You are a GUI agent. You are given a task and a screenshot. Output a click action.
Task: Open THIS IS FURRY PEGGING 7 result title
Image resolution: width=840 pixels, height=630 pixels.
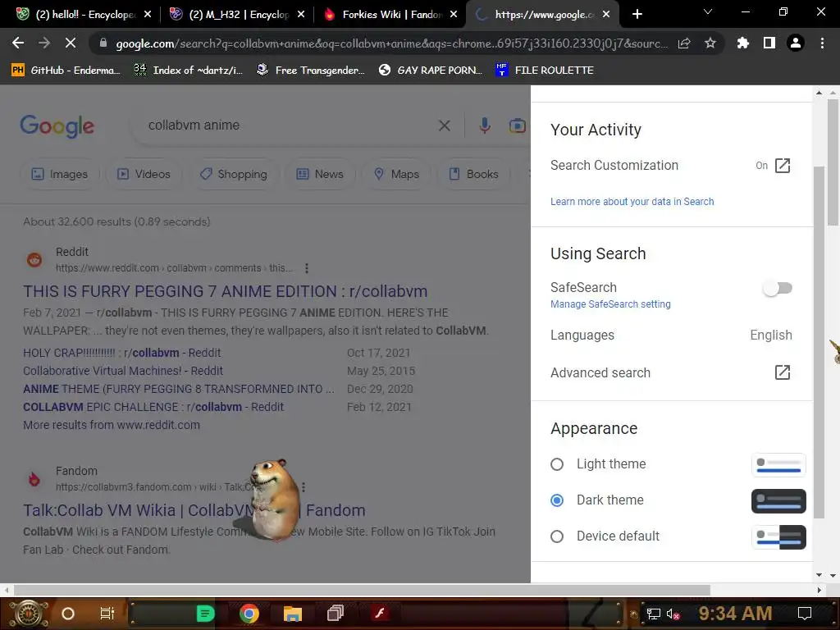click(x=225, y=291)
